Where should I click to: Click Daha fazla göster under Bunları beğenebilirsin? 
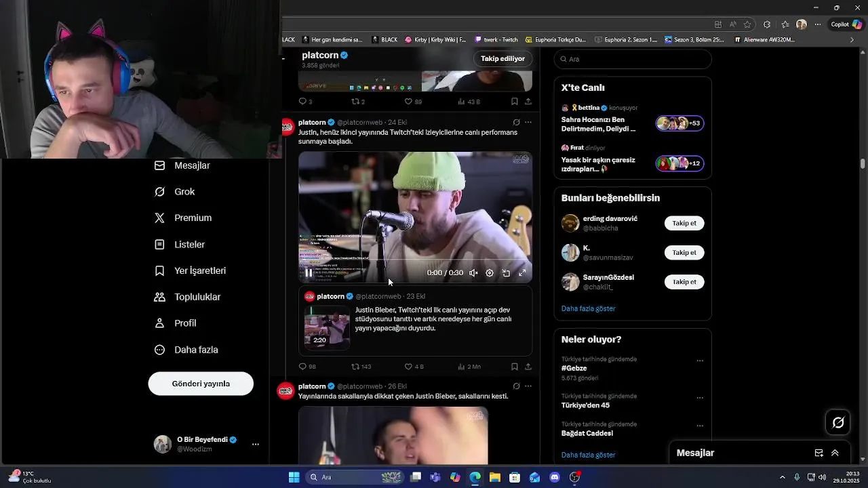588,308
